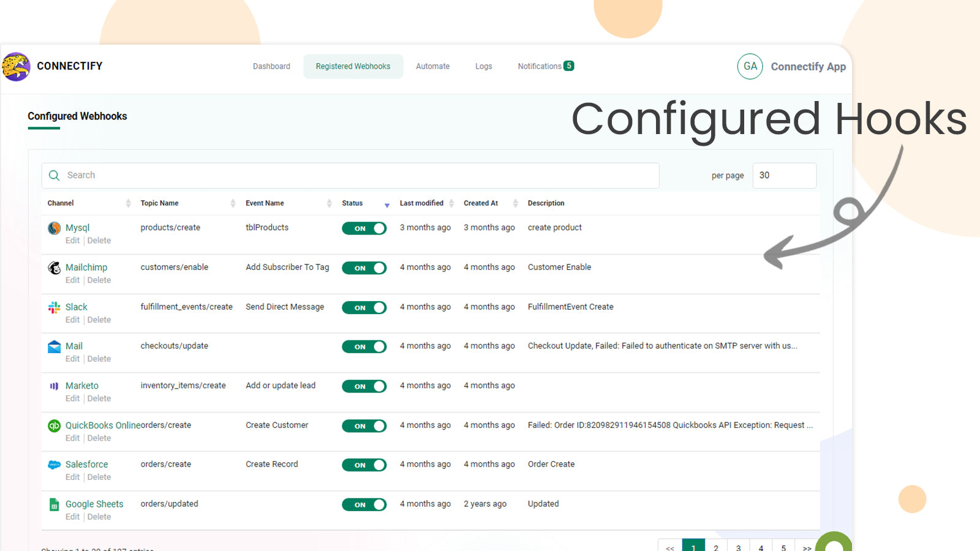Open the Dashboard tab
The width and height of the screenshot is (980, 551).
click(x=271, y=66)
